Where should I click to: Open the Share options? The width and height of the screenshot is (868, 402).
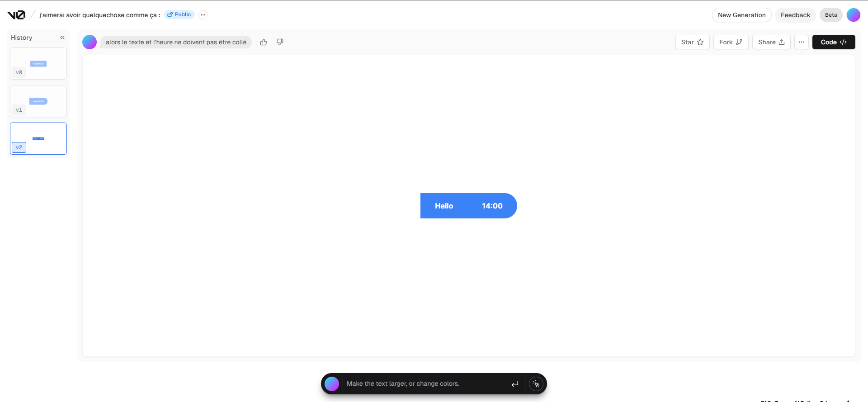(x=771, y=42)
